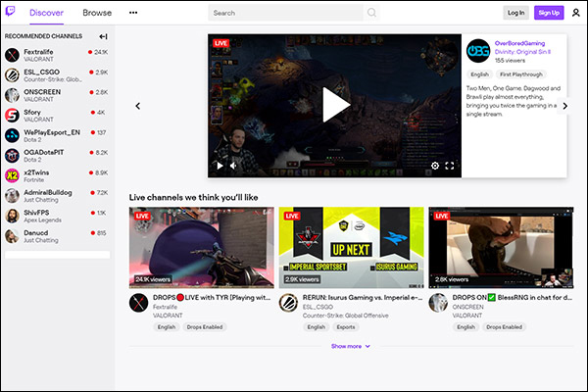The width and height of the screenshot is (588, 392).
Task: Click Drops Enabled tag under ONSCREEN card
Action: [x=505, y=327]
